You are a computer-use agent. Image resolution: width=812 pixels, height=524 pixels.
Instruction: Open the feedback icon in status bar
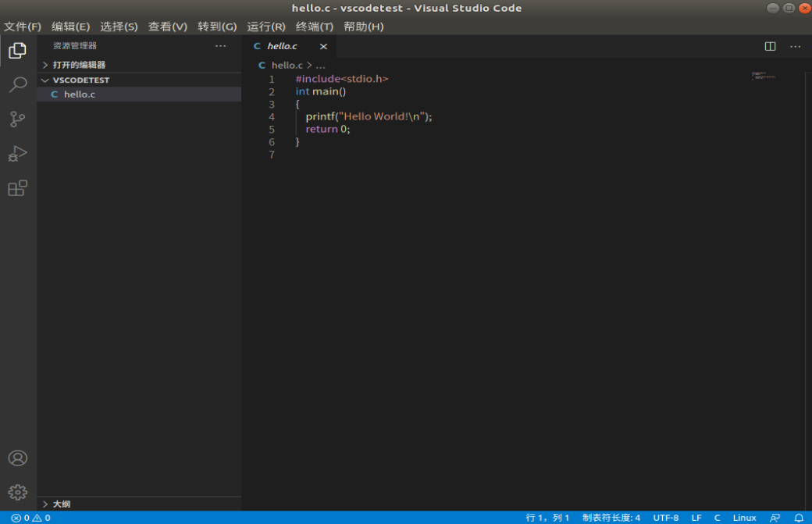coord(775,518)
